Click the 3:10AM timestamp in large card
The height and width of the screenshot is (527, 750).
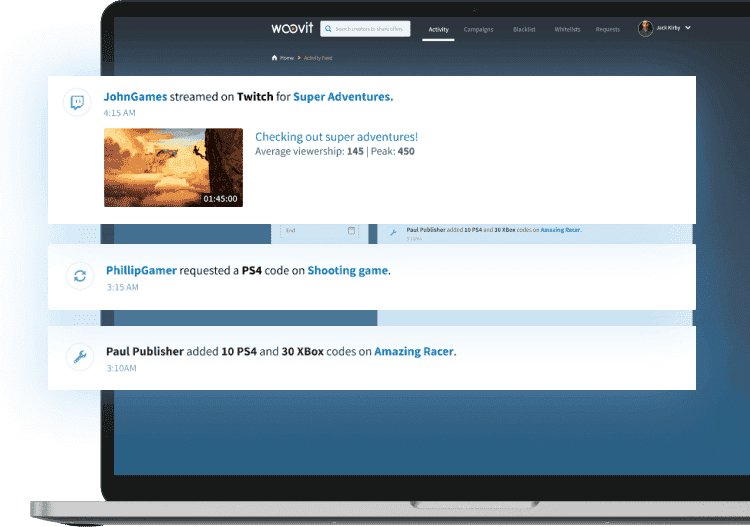[x=121, y=368]
